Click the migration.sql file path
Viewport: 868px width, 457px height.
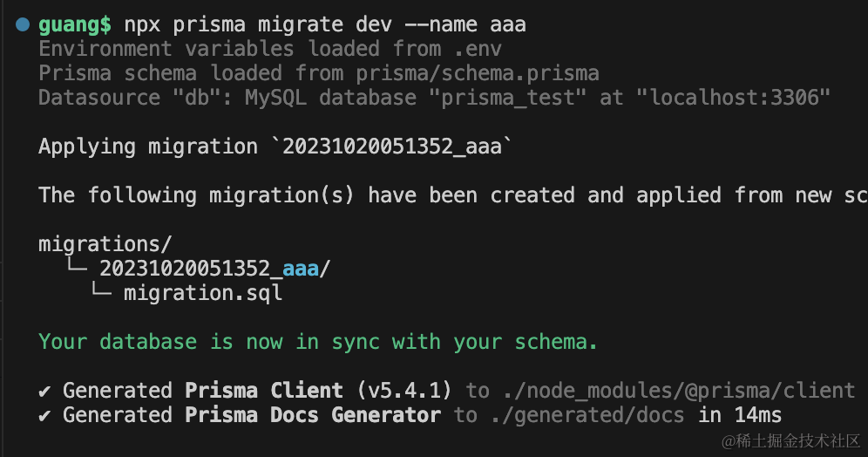[203, 293]
